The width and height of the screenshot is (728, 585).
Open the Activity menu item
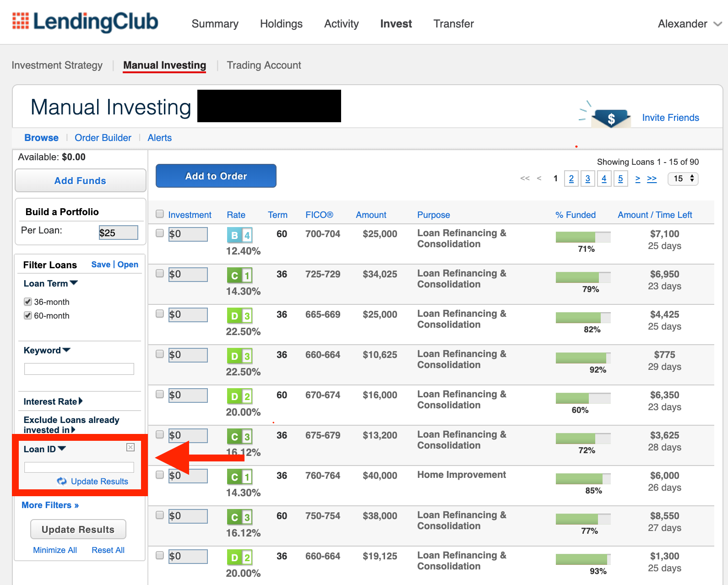click(342, 24)
